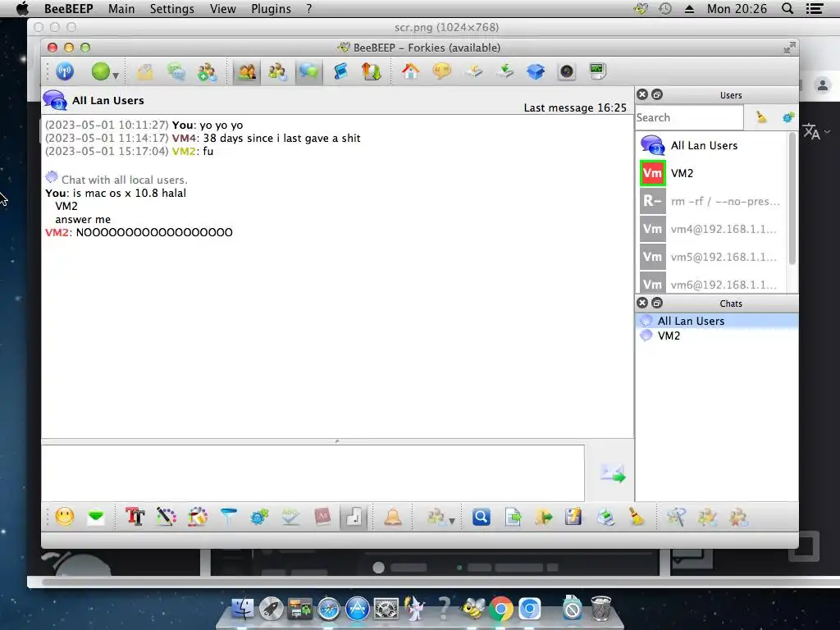
Task: Click the document with green arrow icon
Action: coord(513,517)
